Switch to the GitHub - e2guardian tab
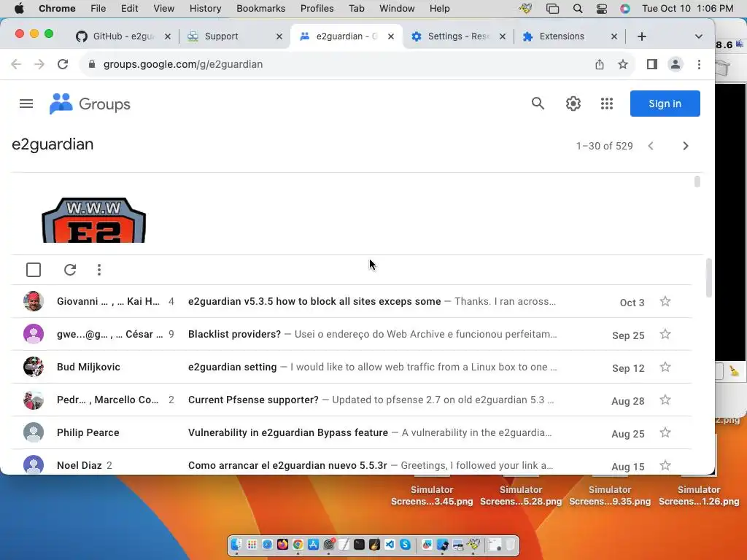747x560 pixels. [x=123, y=36]
